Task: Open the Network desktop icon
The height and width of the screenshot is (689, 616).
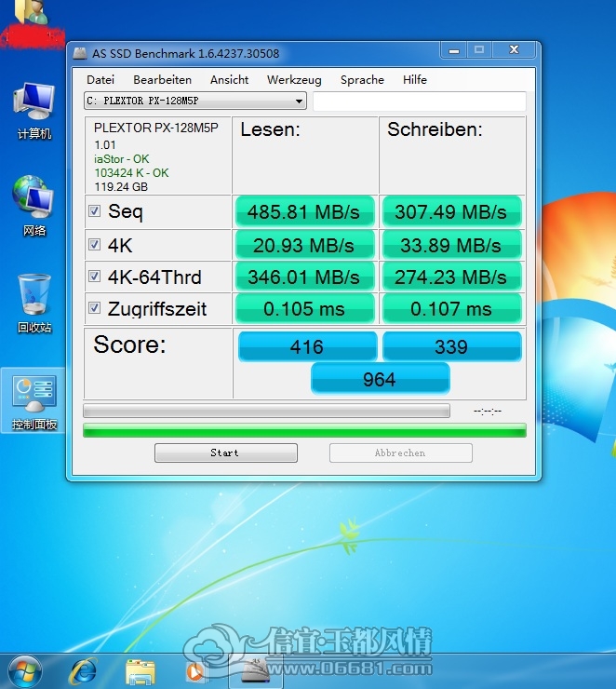Action: click(x=34, y=206)
